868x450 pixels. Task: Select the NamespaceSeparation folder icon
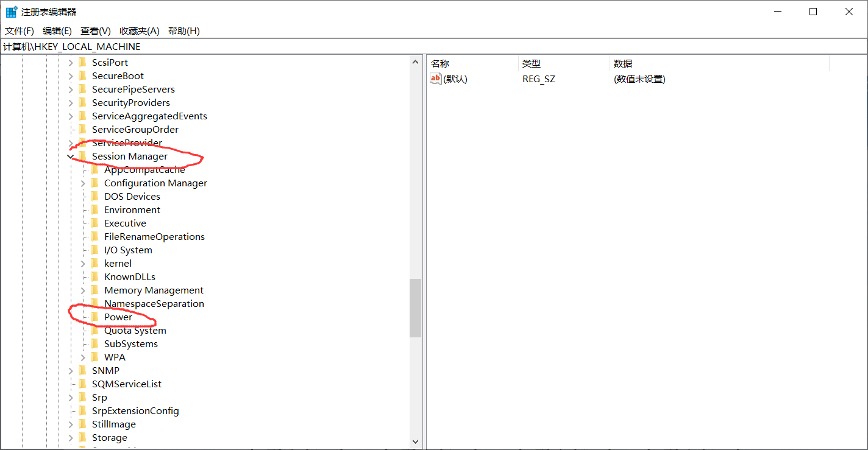[94, 303]
